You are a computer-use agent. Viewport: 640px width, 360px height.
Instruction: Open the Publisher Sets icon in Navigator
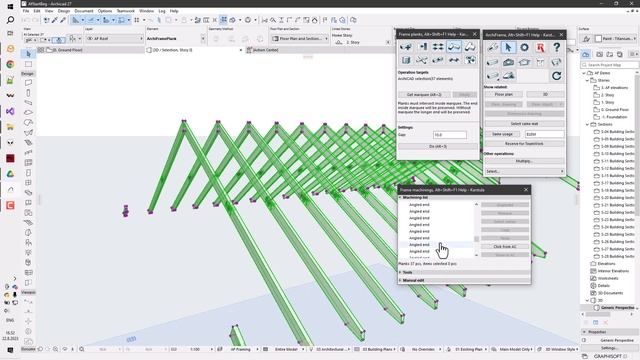pos(620,54)
